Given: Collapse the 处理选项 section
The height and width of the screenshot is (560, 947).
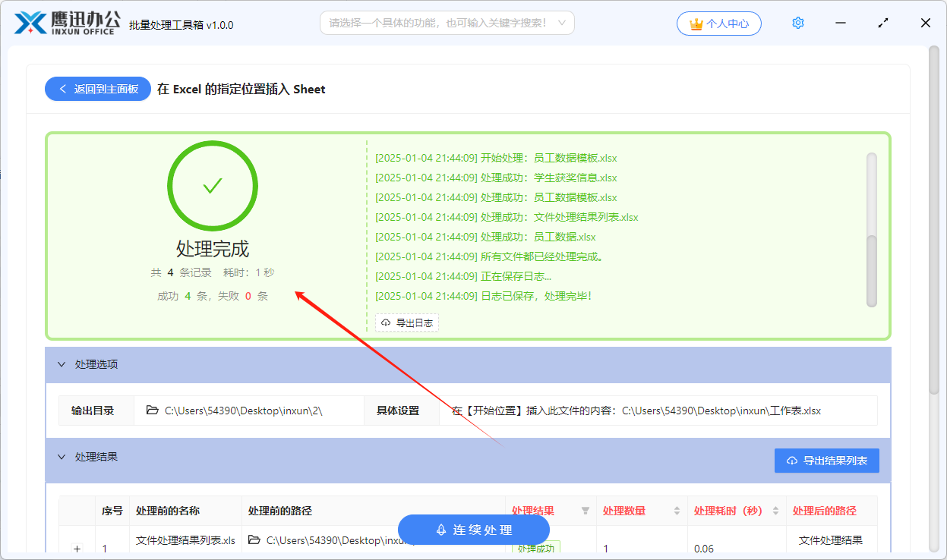Looking at the screenshot, I should [62, 364].
